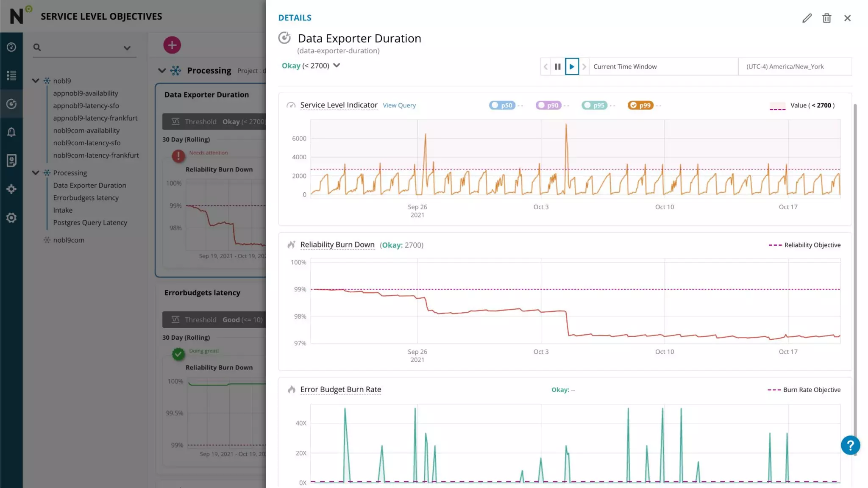Click the View Query link
The width and height of the screenshot is (868, 488).
coord(399,105)
